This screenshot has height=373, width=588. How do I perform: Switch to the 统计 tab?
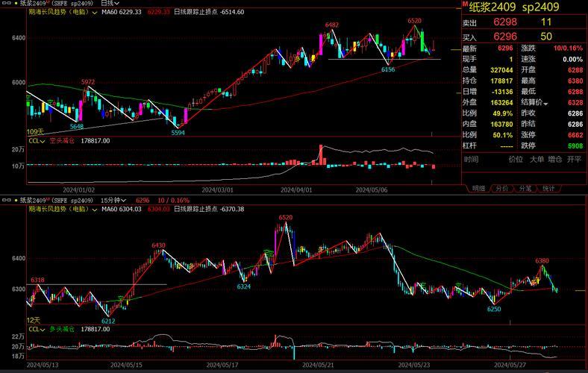[548, 188]
